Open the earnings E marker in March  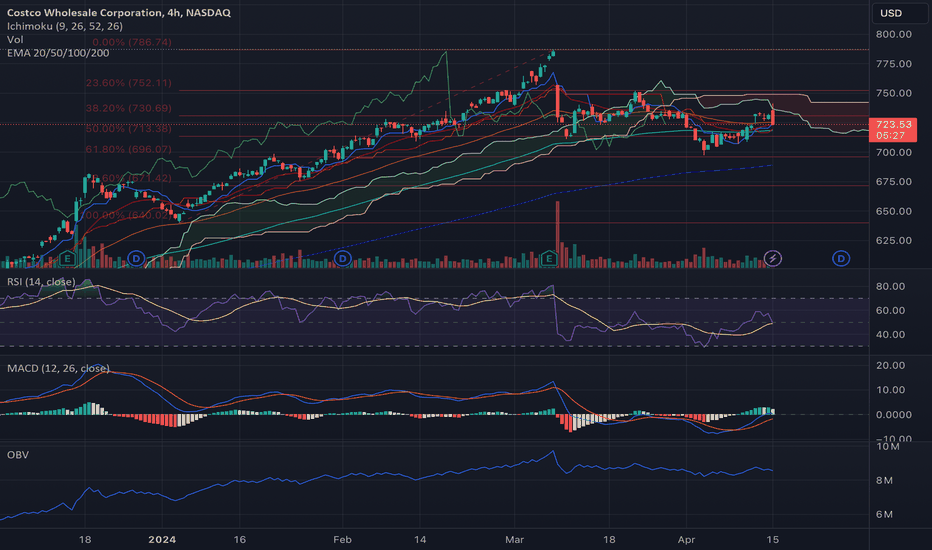point(549,259)
